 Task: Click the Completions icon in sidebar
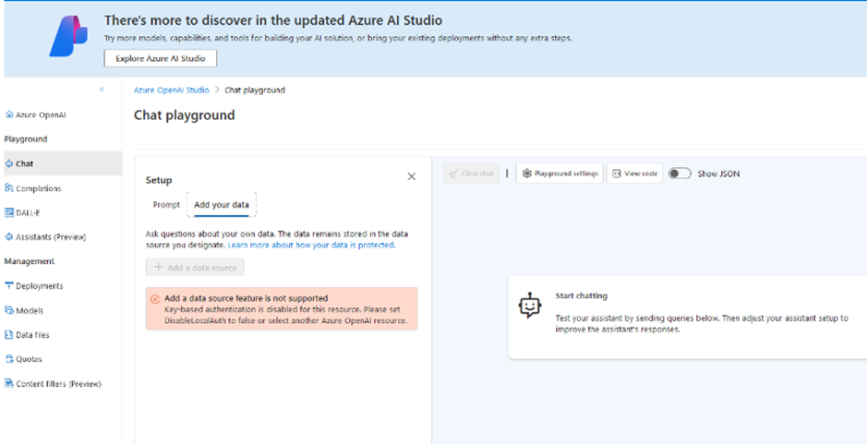click(x=8, y=188)
